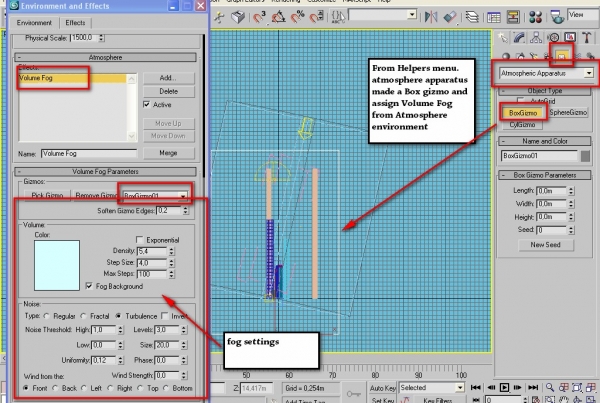The image size is (600, 403).
Task: Collapse the Object Type rollout
Action: [x=545, y=91]
